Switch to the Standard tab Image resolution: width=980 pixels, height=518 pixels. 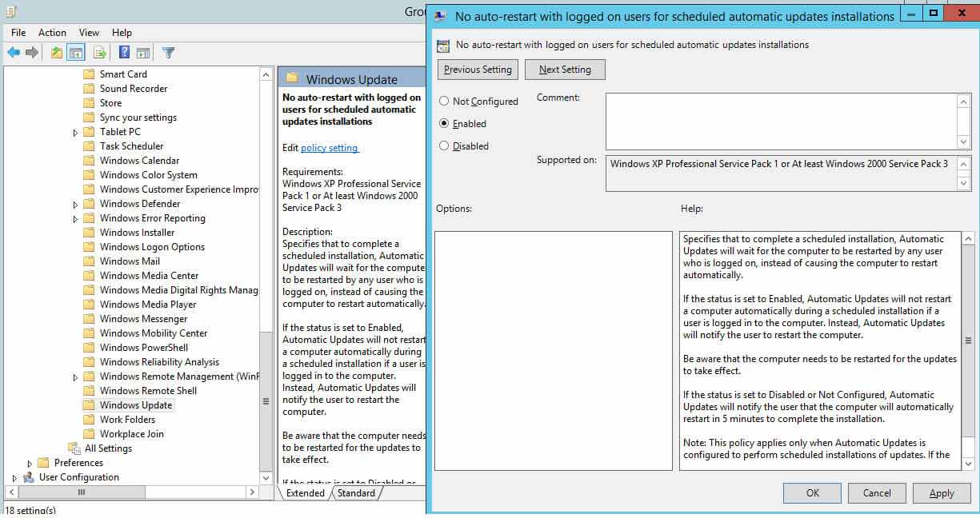tap(356, 493)
